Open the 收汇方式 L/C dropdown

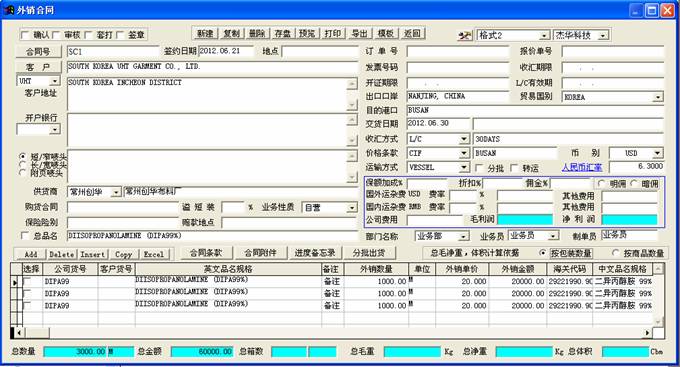tap(464, 139)
